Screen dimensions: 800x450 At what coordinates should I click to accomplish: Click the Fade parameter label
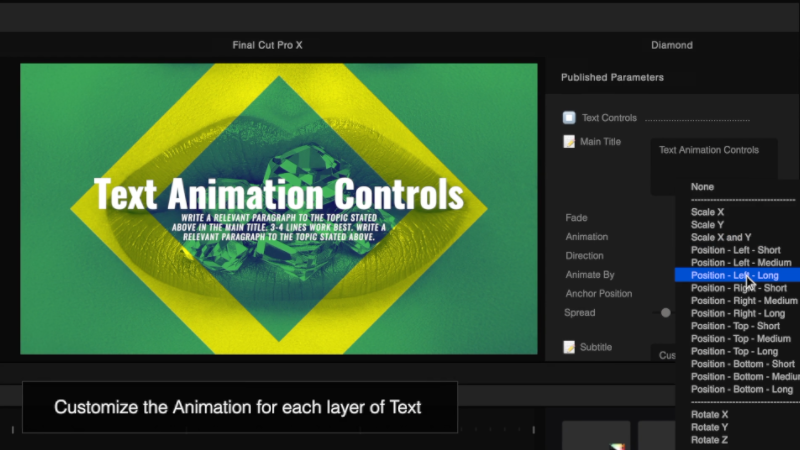pyautogui.click(x=576, y=218)
